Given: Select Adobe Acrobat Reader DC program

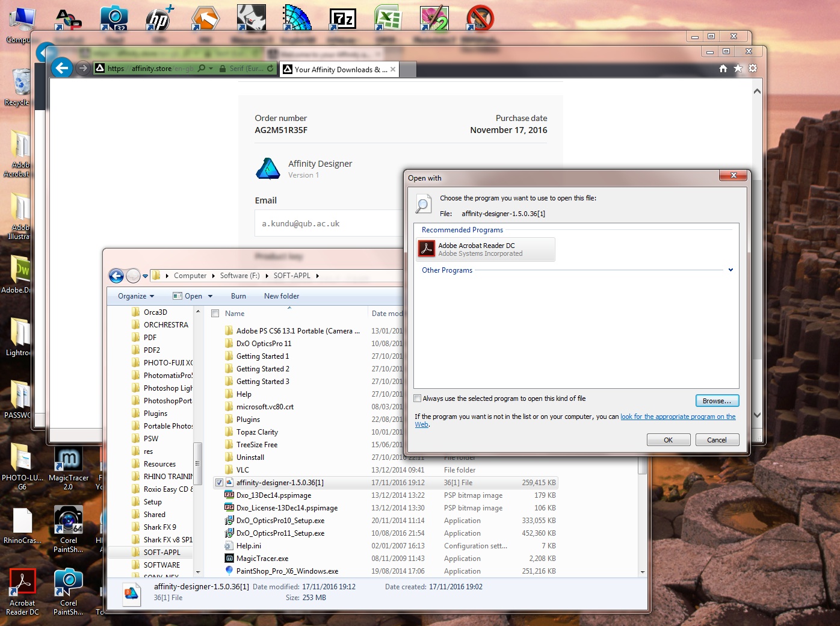Looking at the screenshot, I should [486, 249].
